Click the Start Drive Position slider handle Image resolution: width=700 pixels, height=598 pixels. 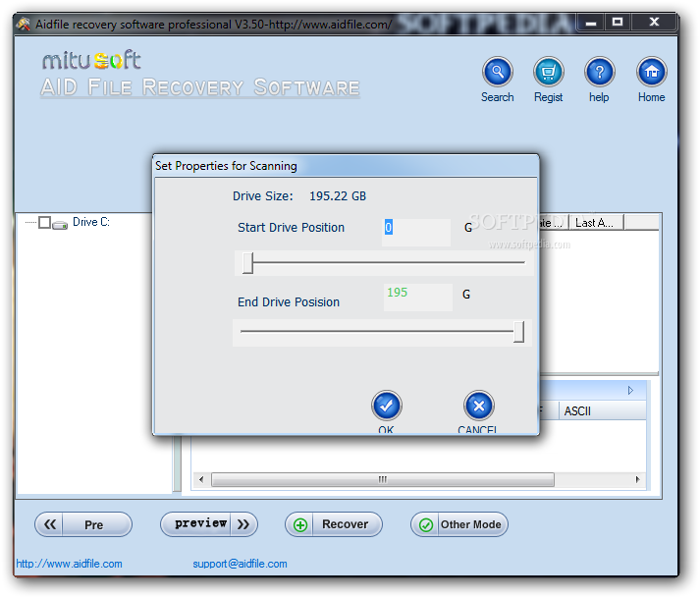coord(247,262)
